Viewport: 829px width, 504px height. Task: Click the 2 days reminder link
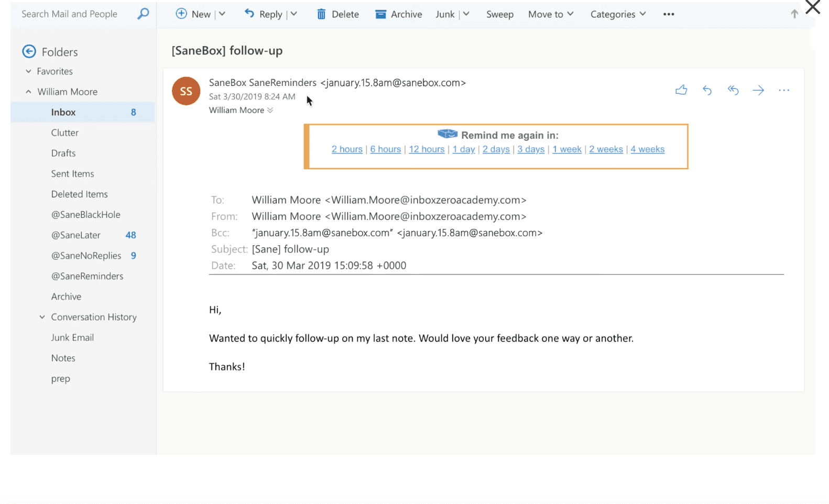496,149
